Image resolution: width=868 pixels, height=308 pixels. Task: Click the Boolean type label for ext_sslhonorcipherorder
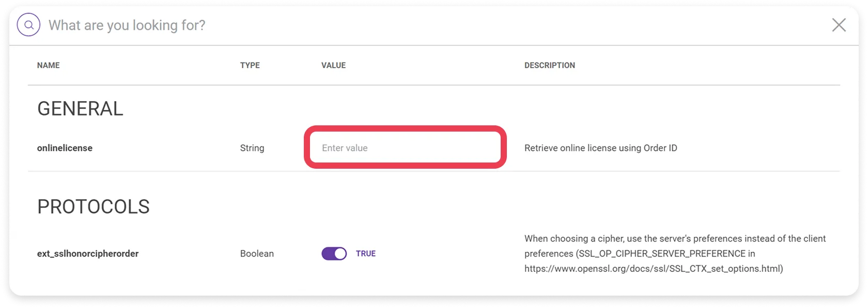pyautogui.click(x=257, y=253)
